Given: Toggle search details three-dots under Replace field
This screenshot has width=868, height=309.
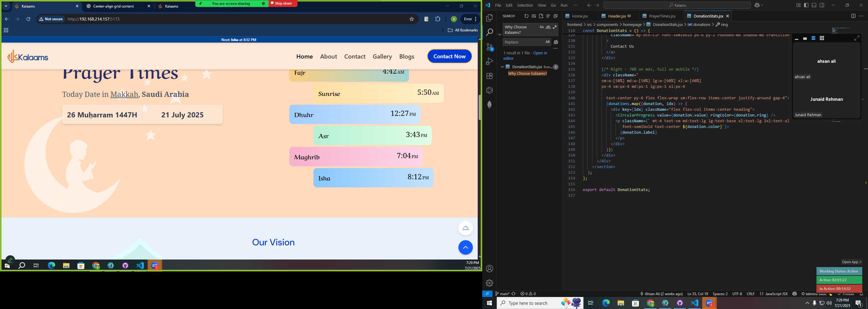Looking at the screenshot, I should tap(555, 49).
